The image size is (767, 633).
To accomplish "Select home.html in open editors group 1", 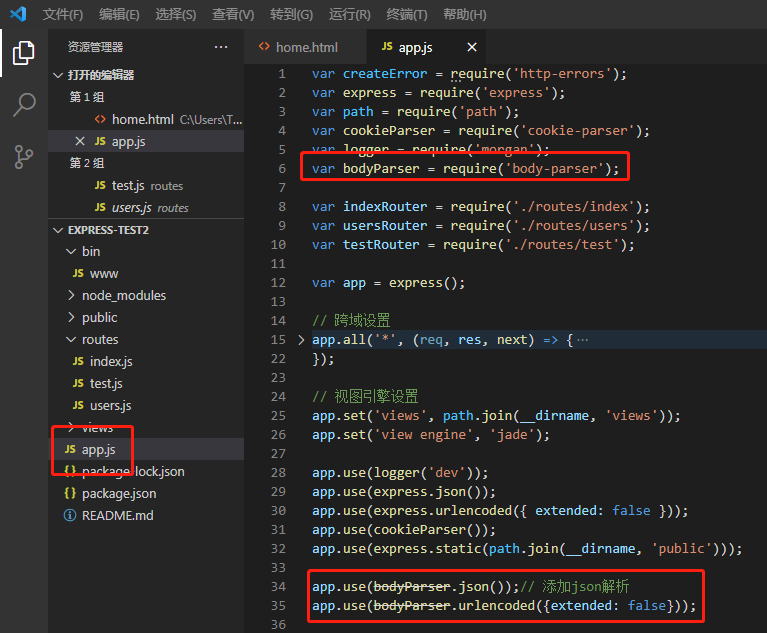I will 146,119.
